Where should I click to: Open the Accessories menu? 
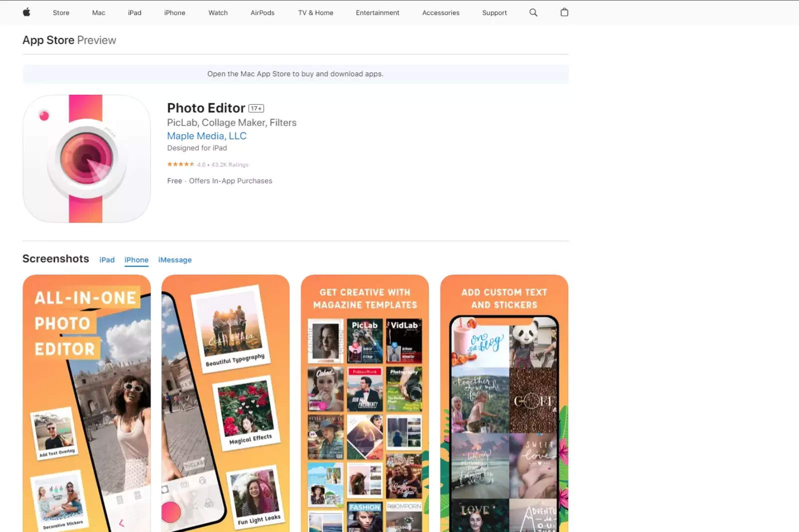point(441,13)
